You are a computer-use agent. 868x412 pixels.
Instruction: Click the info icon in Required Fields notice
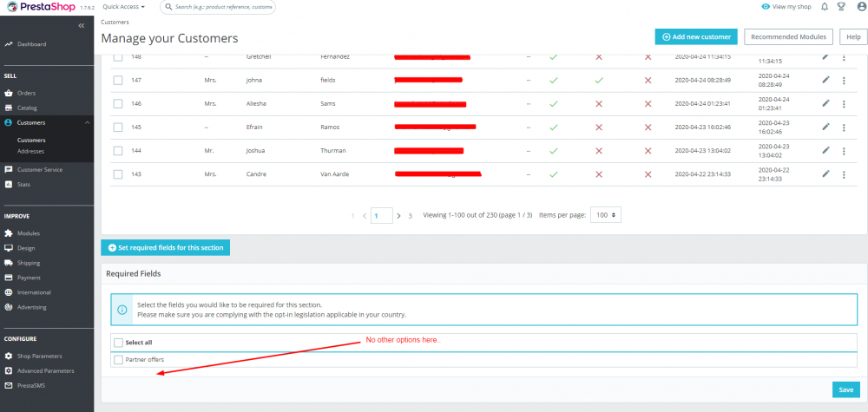coord(122,310)
